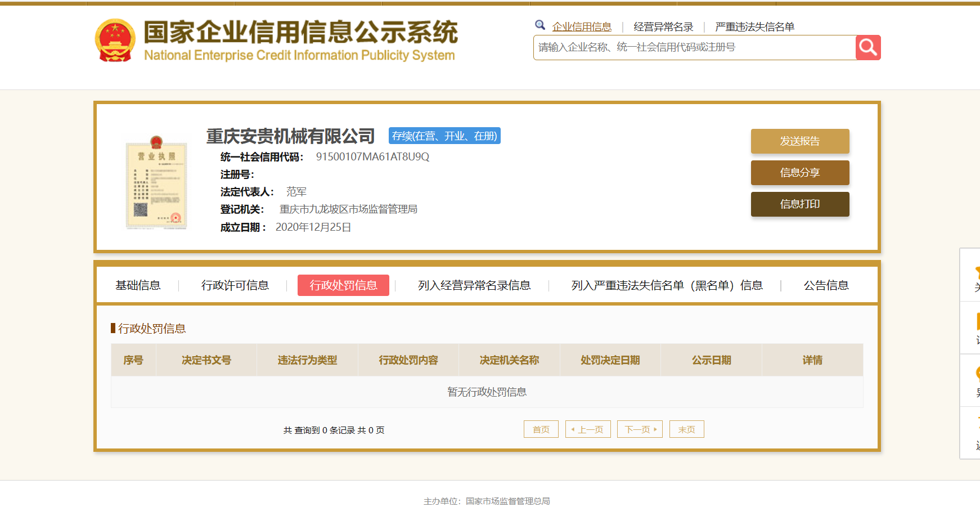
Task: Click the company name 重庆安贵机械有限公司
Action: 290,136
